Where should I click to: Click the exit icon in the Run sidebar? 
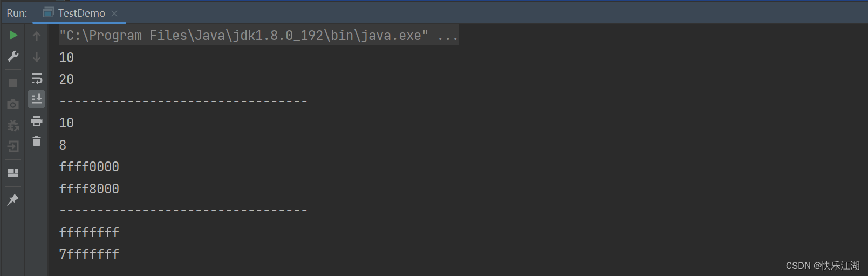[x=13, y=146]
